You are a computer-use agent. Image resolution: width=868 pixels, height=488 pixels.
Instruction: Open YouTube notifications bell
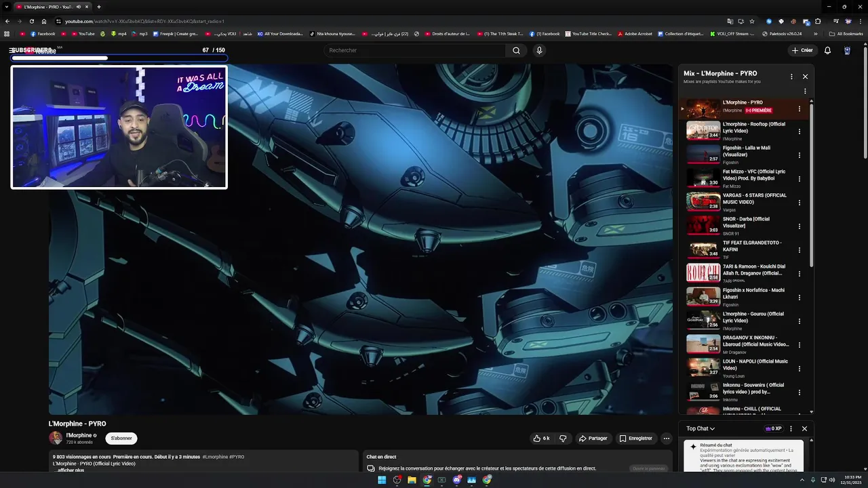827,50
